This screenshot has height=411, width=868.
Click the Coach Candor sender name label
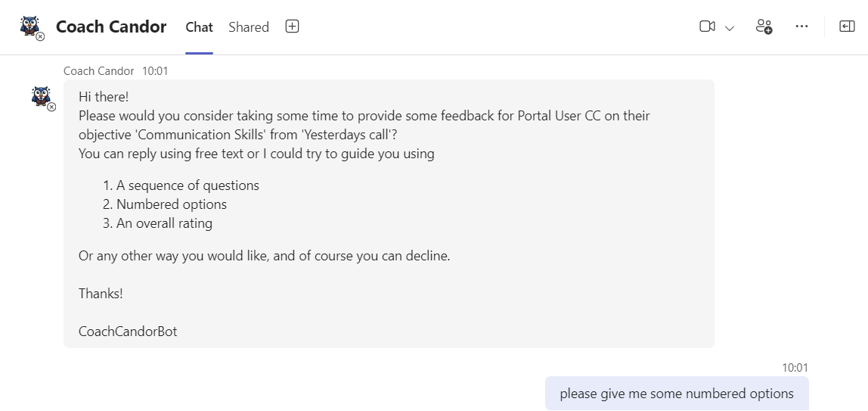click(x=98, y=71)
